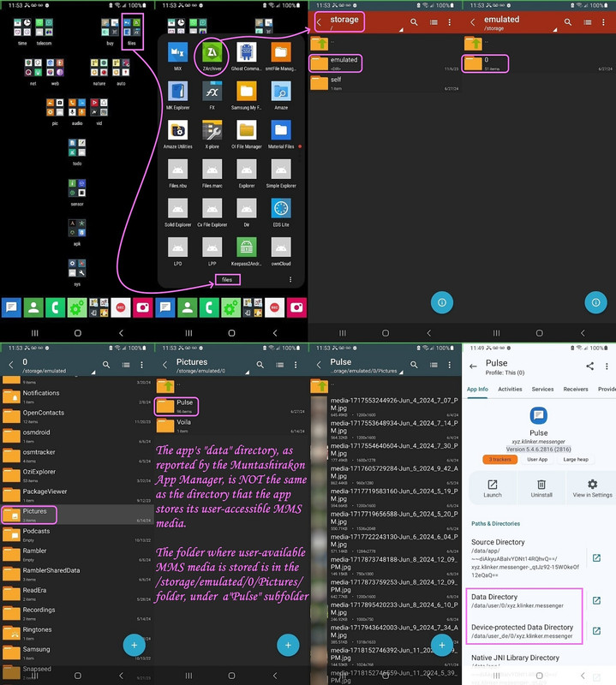This screenshot has height=685, width=616.
Task: Expand path dropdown arrow in Pulse folder header
Action: pyautogui.click(x=401, y=372)
